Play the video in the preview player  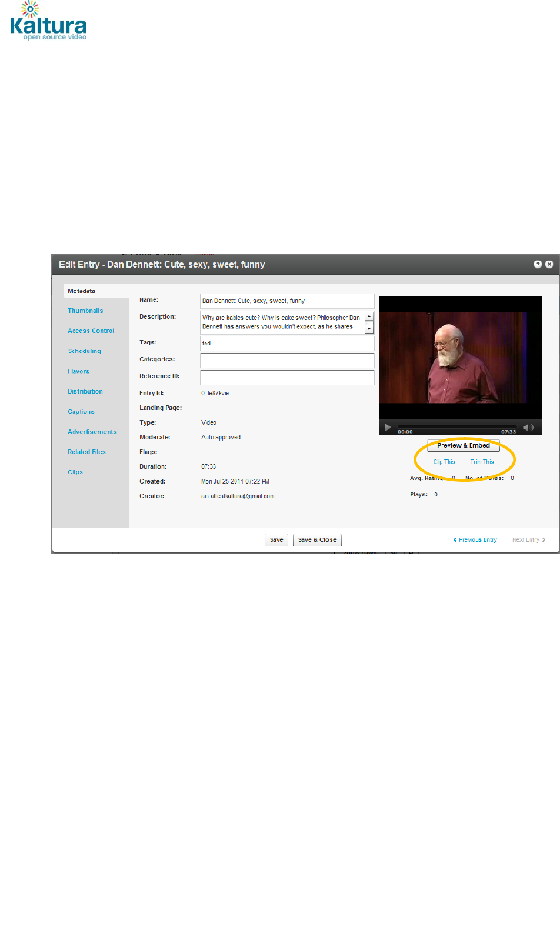[x=388, y=428]
